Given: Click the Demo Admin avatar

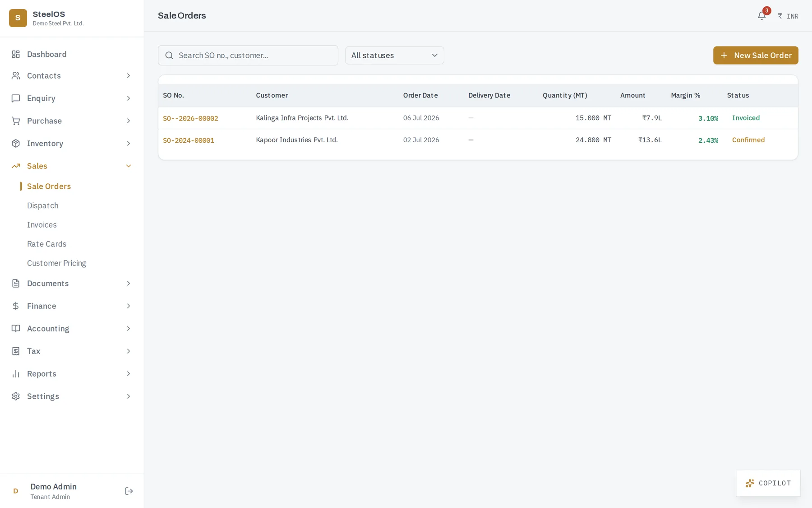Looking at the screenshot, I should pos(16,491).
